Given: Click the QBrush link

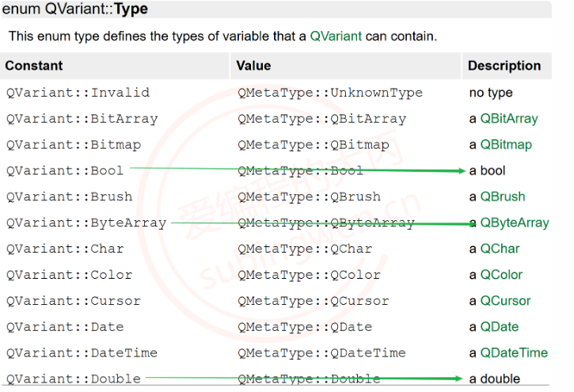Looking at the screenshot, I should pyautogui.click(x=503, y=196).
